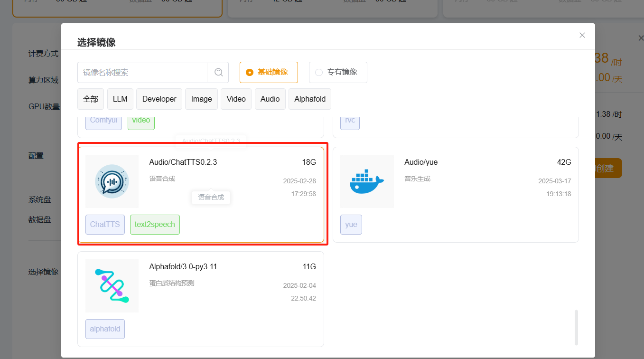Click the Alphafold squiggle logo
Image resolution: width=644 pixels, height=359 pixels.
(x=112, y=286)
